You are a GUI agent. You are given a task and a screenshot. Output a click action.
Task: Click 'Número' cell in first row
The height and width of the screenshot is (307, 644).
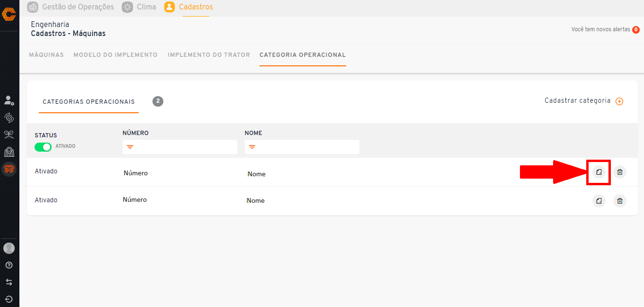[135, 173]
